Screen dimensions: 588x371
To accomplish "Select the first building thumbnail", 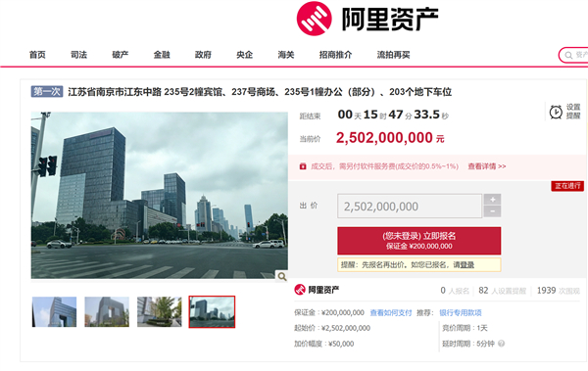I will (54, 312).
